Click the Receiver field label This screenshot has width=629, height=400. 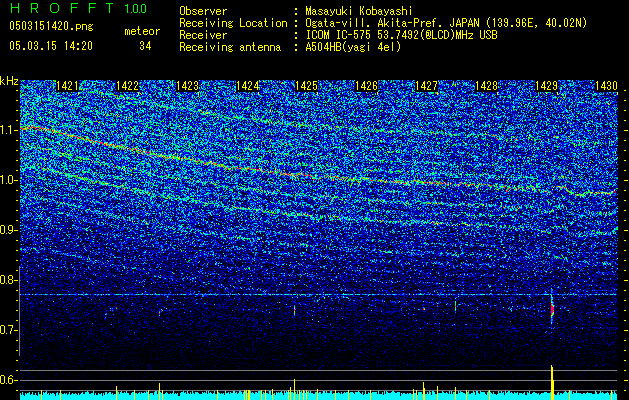[x=203, y=35]
